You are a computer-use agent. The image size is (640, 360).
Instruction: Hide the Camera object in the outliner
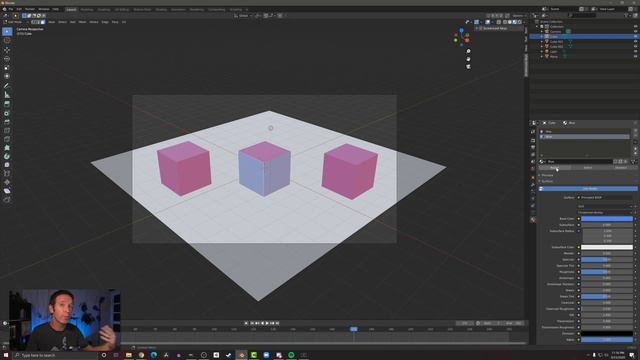[635, 31]
